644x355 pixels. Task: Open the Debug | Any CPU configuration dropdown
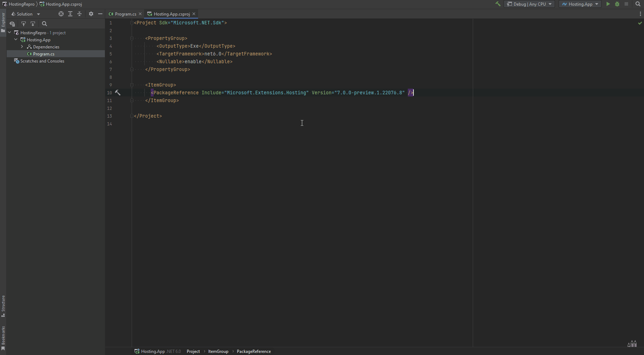pos(529,4)
